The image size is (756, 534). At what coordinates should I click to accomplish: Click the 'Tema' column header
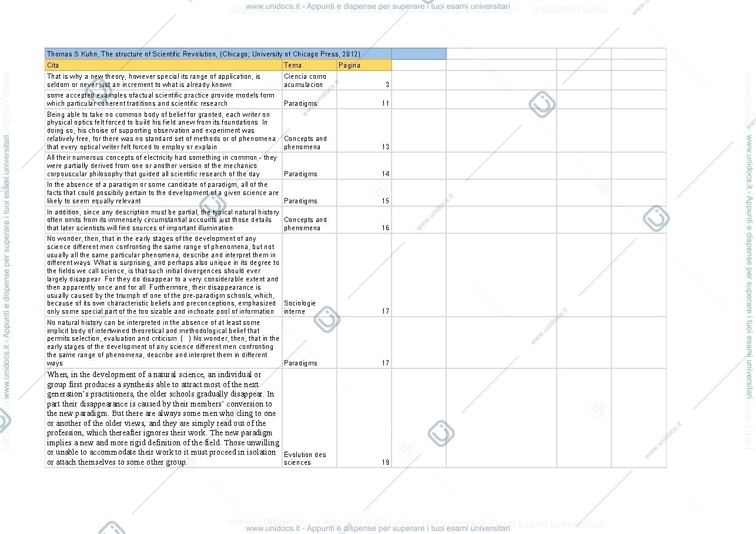pos(309,65)
